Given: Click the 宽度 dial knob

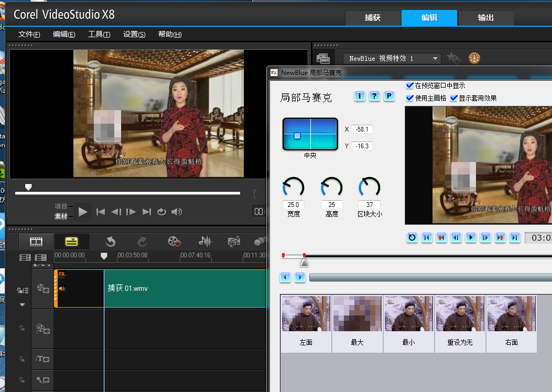Looking at the screenshot, I should (x=294, y=187).
